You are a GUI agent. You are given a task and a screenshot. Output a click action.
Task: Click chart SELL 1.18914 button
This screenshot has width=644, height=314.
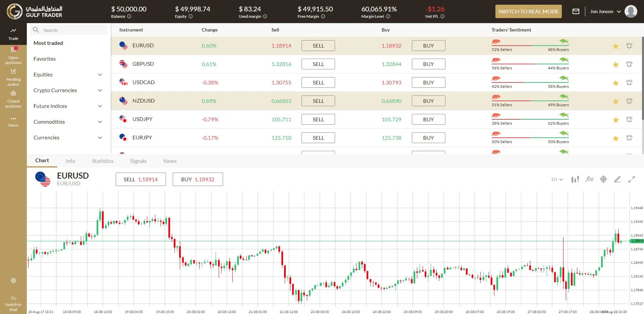click(x=141, y=179)
